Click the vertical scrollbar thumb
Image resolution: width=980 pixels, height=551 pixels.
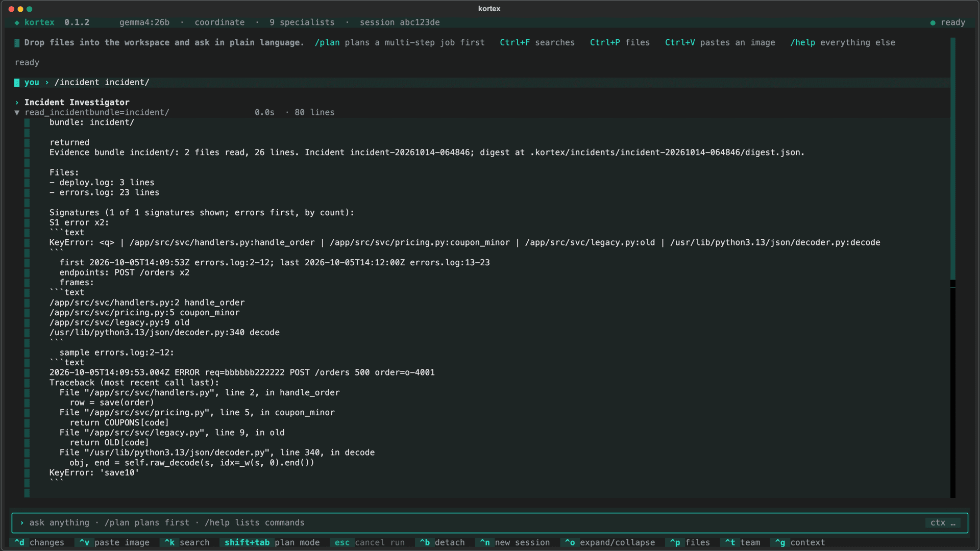(x=953, y=159)
